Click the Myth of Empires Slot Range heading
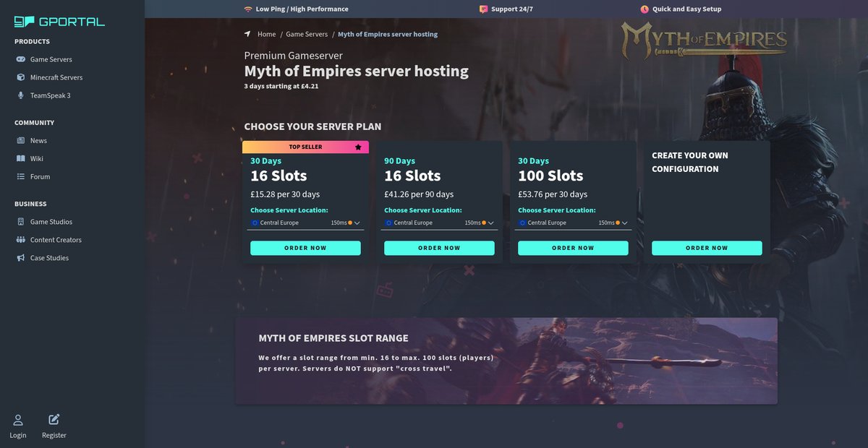The width and height of the screenshot is (868, 448). point(333,338)
